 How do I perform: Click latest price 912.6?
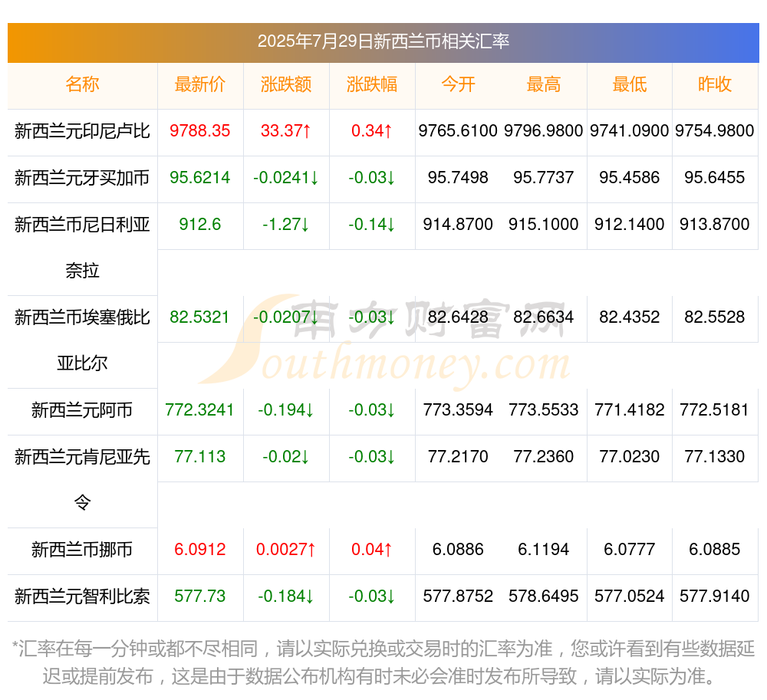click(200, 225)
